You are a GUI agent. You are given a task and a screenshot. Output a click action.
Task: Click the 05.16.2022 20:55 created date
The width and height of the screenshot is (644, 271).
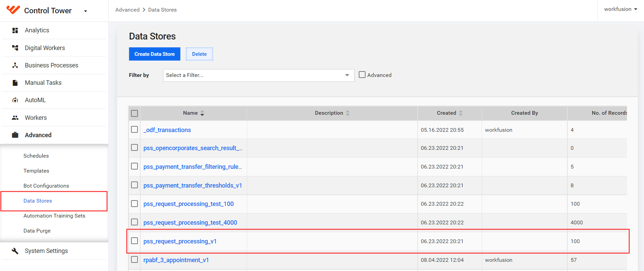pos(442,130)
